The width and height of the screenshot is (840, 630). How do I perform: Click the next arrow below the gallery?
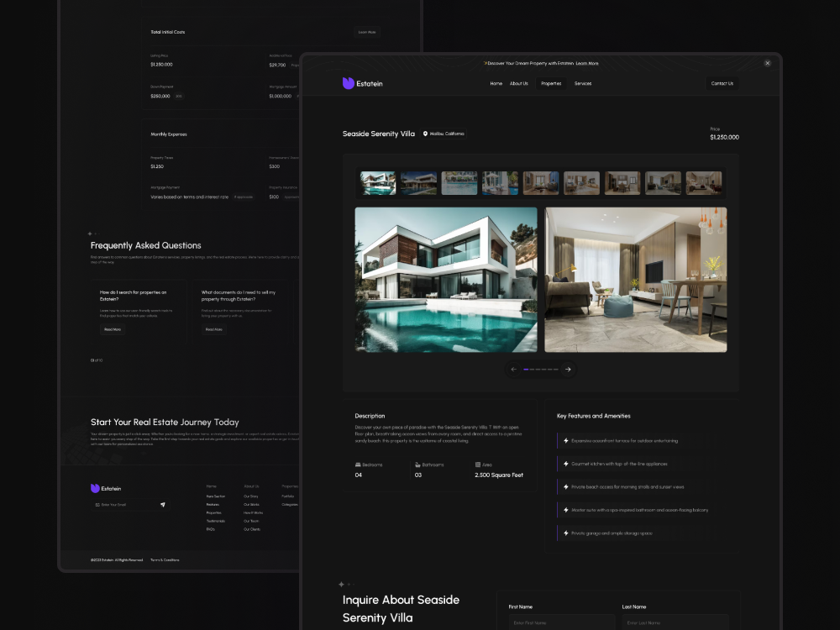(569, 369)
